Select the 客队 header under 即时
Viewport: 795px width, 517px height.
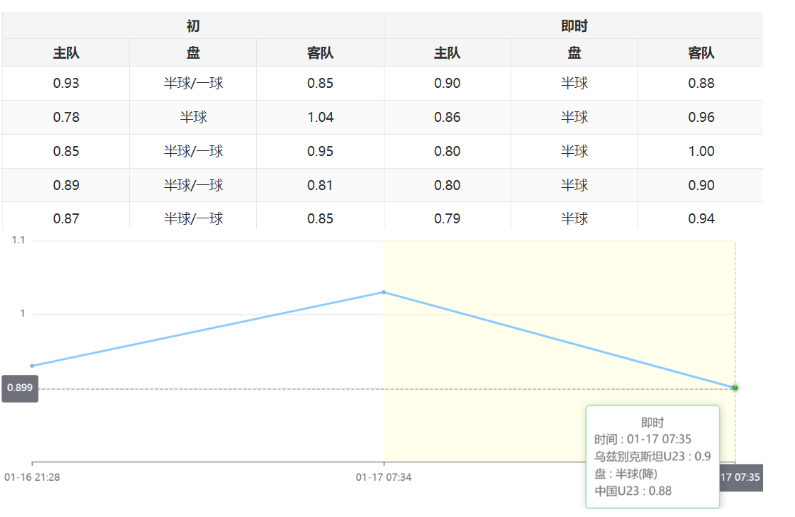click(701, 53)
